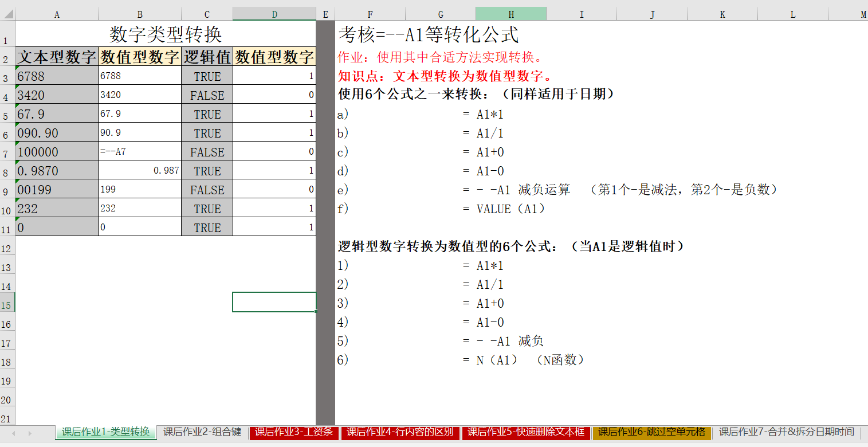Select highlighted column H header

(x=511, y=14)
